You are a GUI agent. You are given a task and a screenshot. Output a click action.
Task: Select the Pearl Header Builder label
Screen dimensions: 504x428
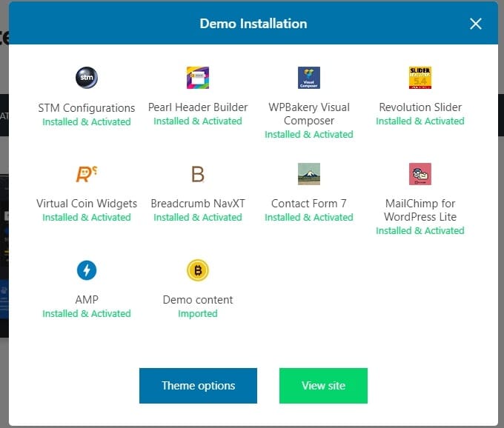(x=198, y=107)
